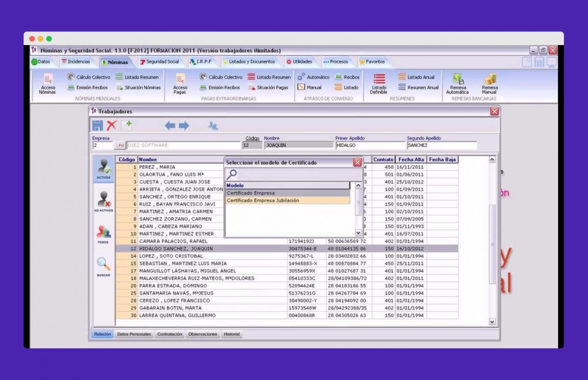Open the Utilidades tab
Image resolution: width=588 pixels, height=380 pixels.
pos(299,62)
